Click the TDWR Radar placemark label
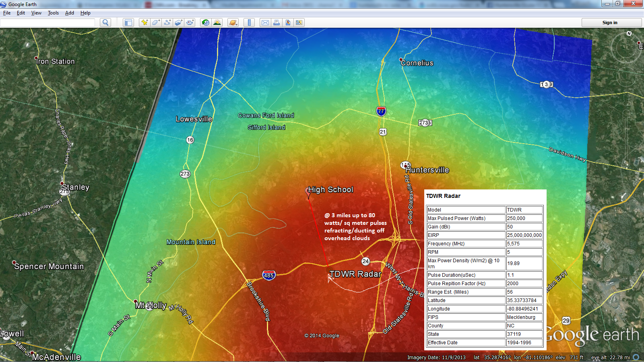This screenshot has width=644, height=362. (x=355, y=274)
